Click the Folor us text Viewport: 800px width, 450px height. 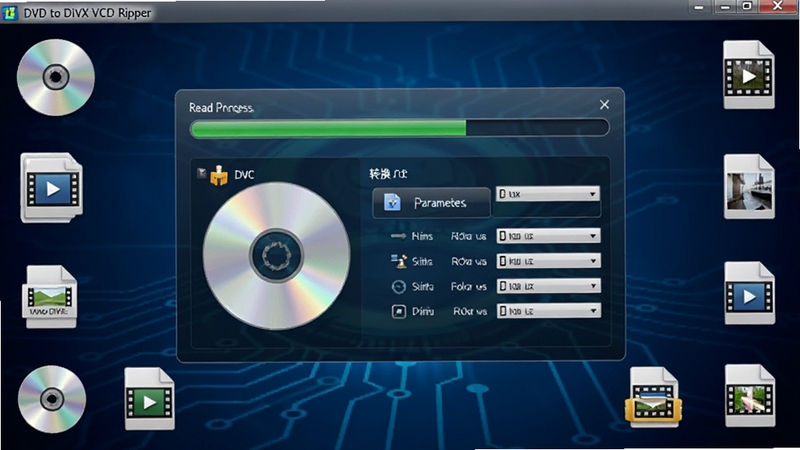[x=468, y=287]
